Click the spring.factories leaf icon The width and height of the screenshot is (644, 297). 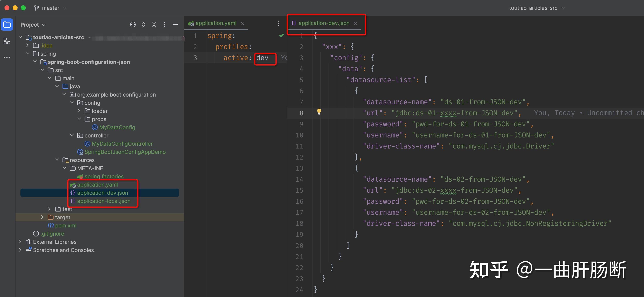click(x=80, y=177)
